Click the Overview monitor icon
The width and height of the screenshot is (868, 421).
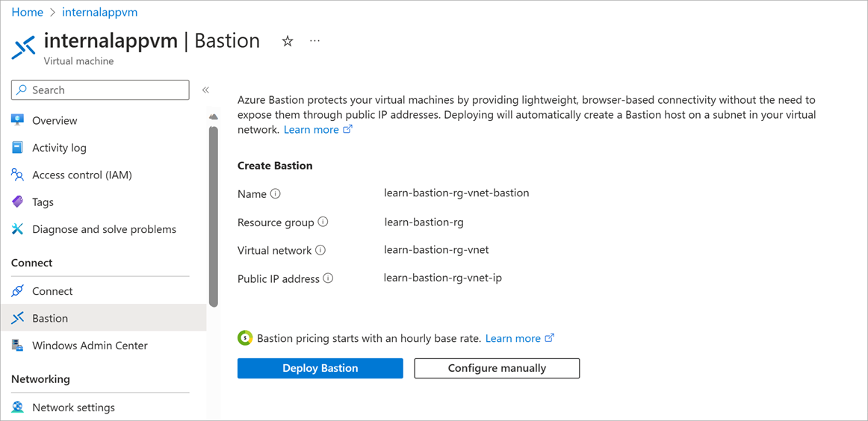18,120
